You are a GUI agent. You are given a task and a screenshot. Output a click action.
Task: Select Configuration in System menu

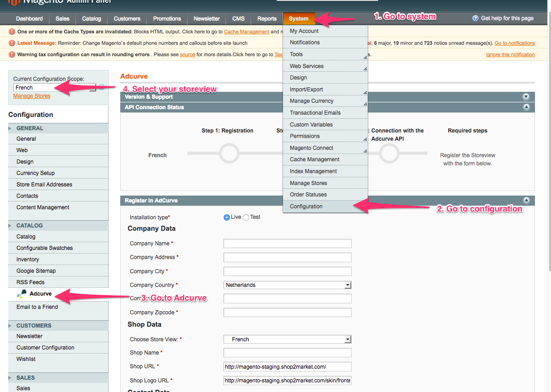(x=325, y=207)
